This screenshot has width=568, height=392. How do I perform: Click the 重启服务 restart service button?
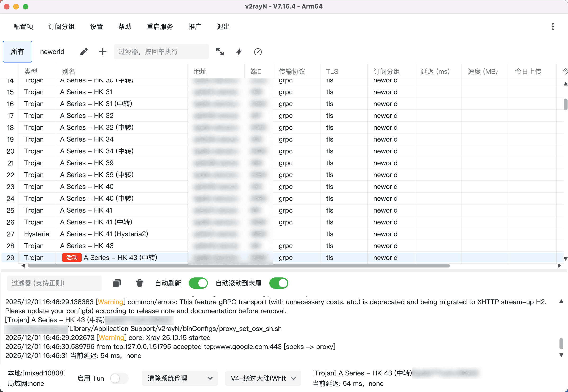pos(160,27)
